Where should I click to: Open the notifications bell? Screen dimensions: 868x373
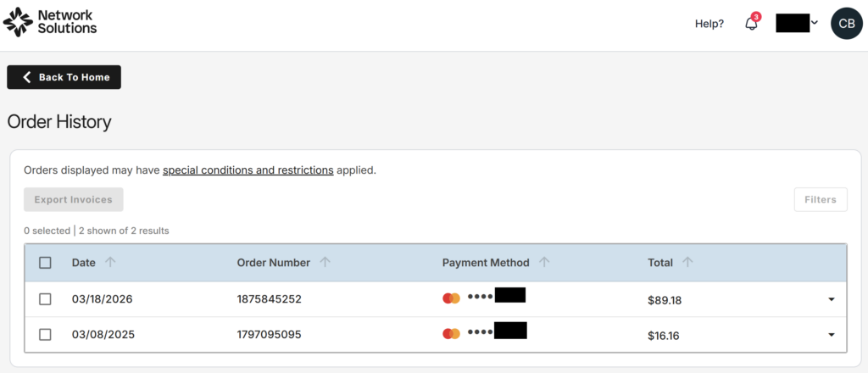pos(751,24)
